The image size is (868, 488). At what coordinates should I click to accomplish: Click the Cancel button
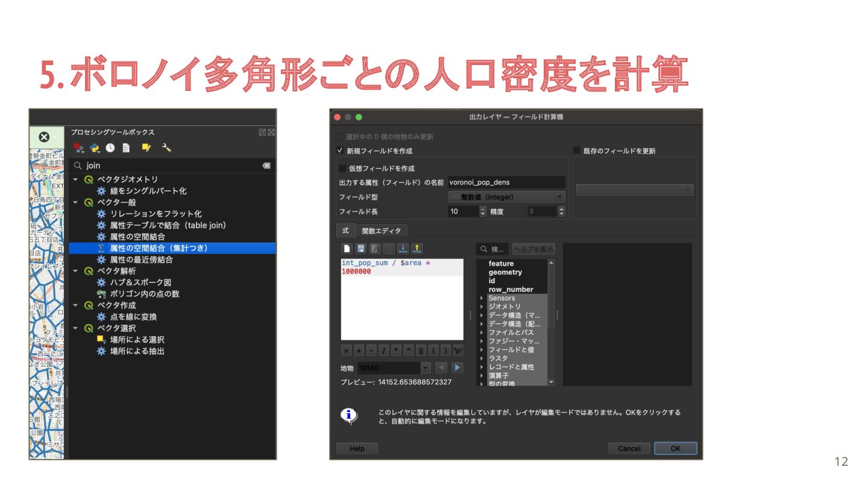[629, 448]
